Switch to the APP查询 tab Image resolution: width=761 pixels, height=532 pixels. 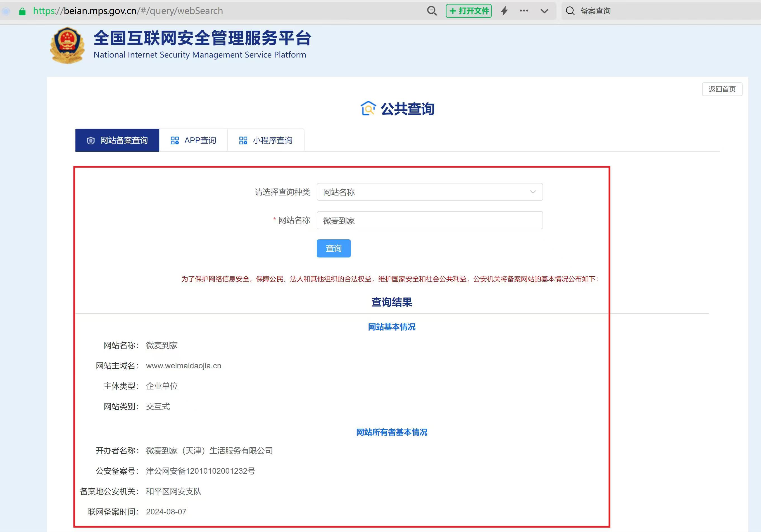(193, 140)
